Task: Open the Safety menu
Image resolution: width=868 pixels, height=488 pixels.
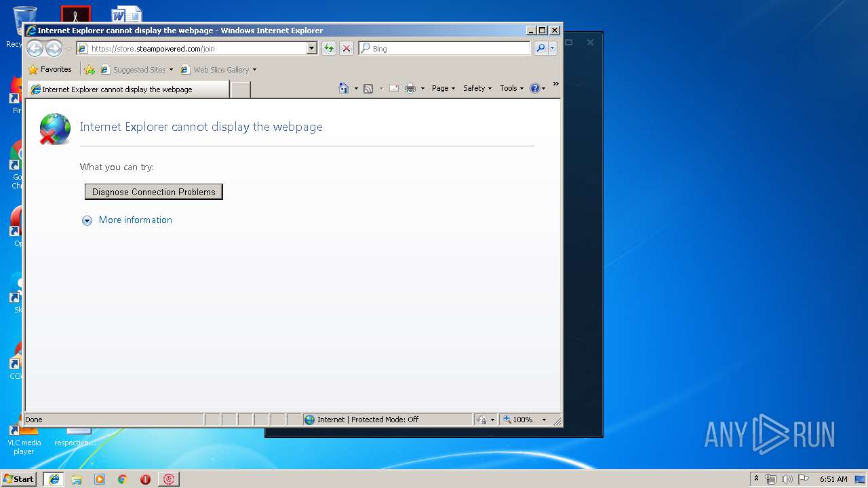Action: click(x=477, y=88)
